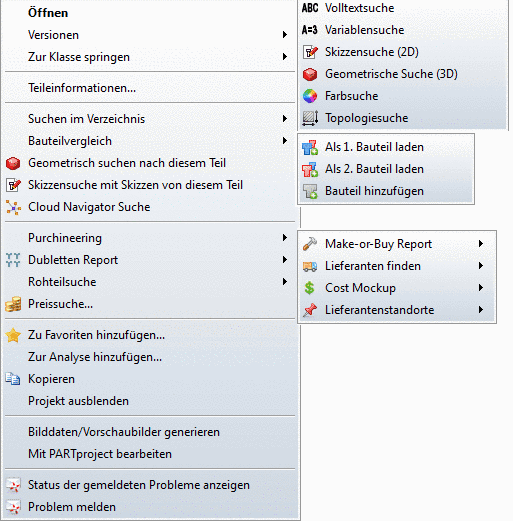Expand the Dubletten Report submenu arrow
Viewport: 513px width, 521px height.
point(285,260)
